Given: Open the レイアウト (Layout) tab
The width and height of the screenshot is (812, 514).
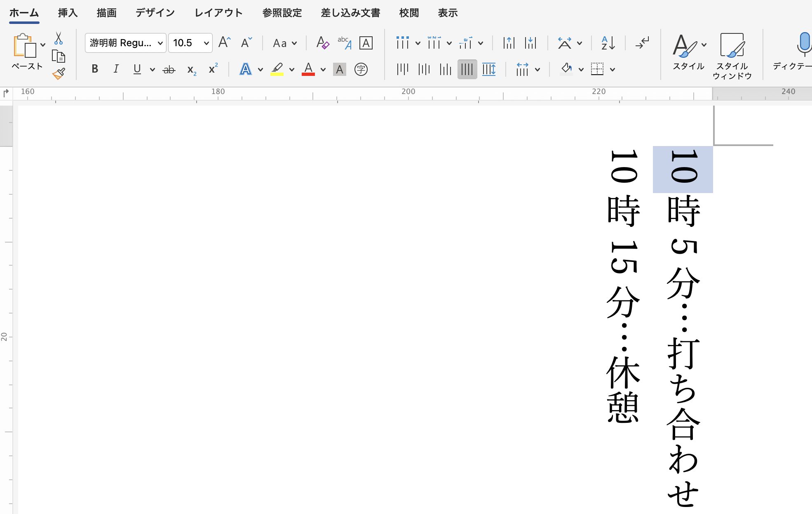Looking at the screenshot, I should pos(219,13).
